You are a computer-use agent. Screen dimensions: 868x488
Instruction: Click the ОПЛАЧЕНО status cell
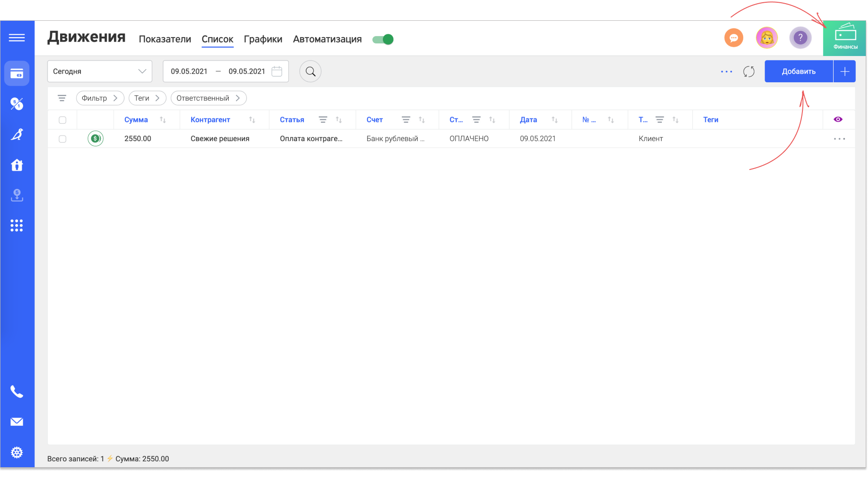[469, 139]
